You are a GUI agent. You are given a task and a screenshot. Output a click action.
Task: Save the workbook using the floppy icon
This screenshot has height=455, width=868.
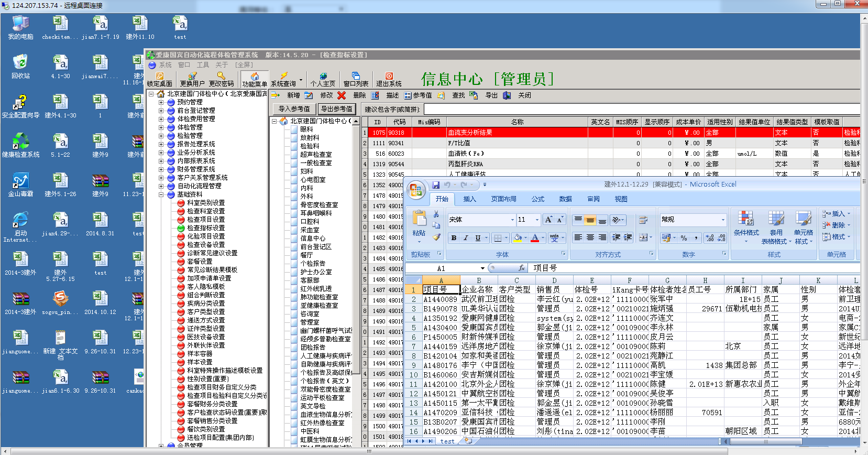point(435,185)
